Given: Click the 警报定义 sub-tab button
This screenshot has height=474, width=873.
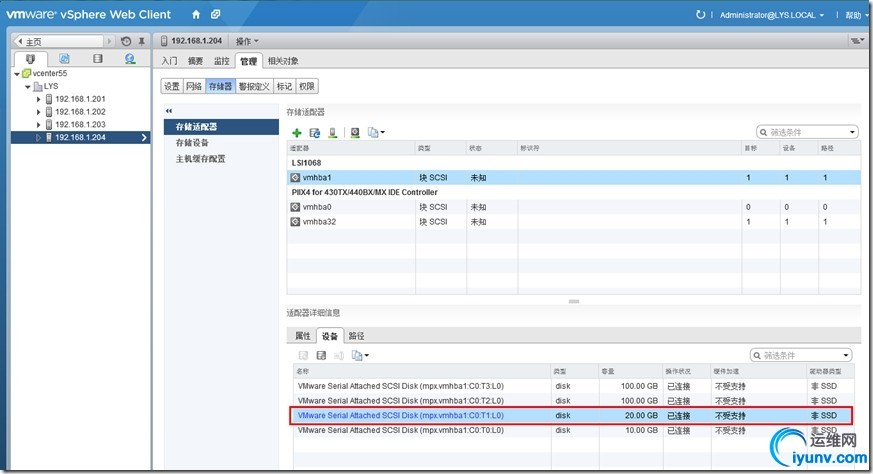Looking at the screenshot, I should point(254,86).
